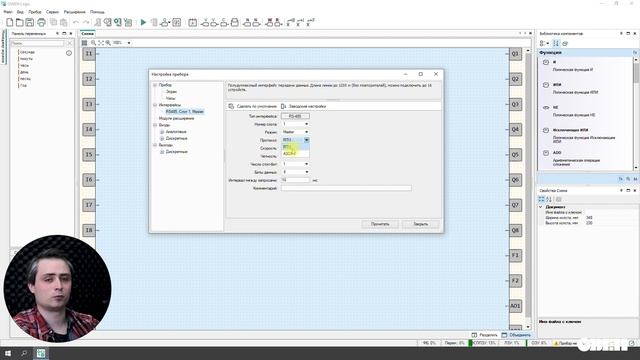Click the component library vertical scrollbar
Image resolution: width=640 pixels, height=360 pixels.
pyautogui.click(x=636, y=113)
